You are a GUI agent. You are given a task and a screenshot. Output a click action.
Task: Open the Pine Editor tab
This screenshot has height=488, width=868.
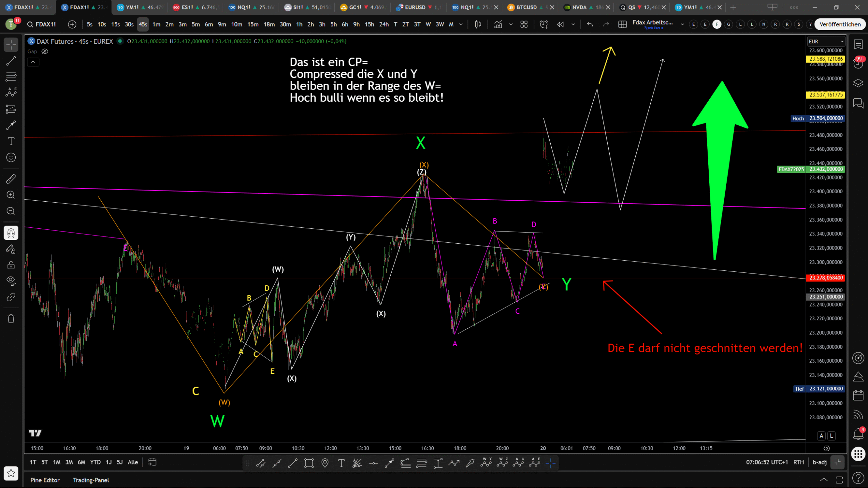pos(45,480)
